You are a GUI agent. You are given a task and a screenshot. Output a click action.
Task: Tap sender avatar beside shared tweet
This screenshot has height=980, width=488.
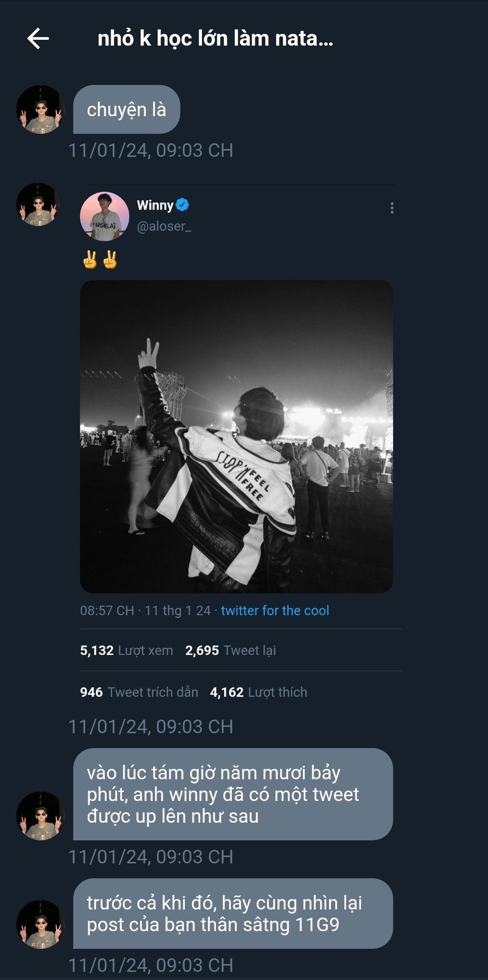[38, 205]
